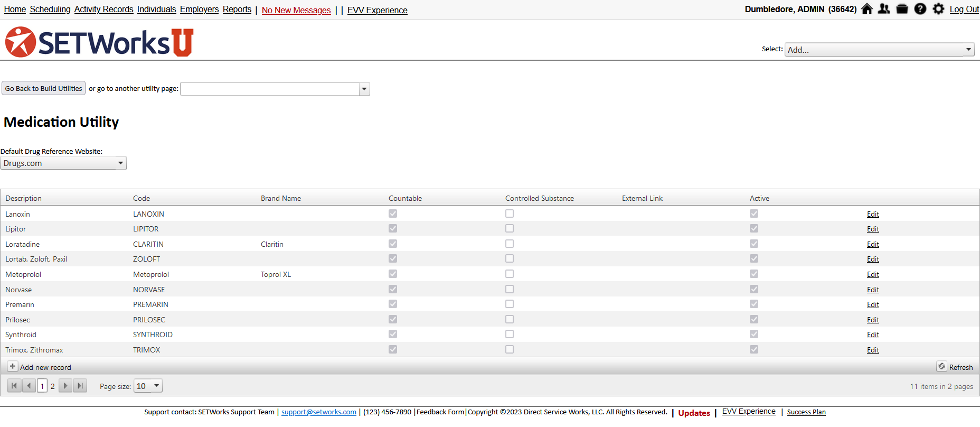Click the Controlled Substance column header

(540, 198)
